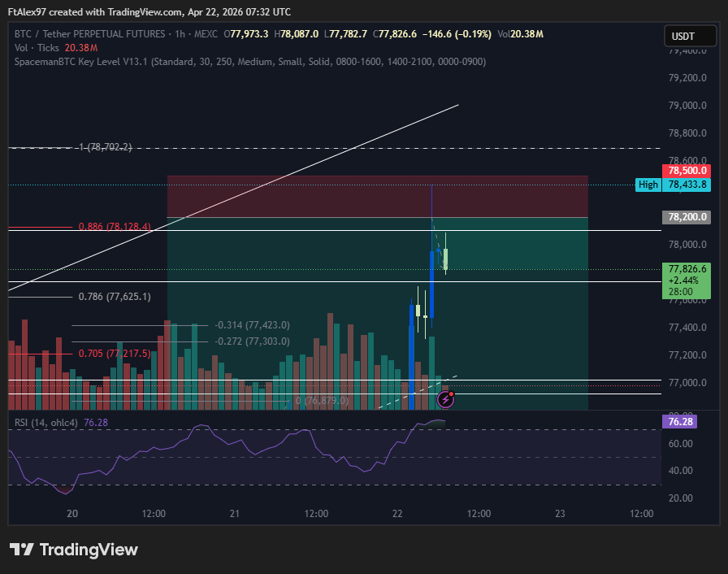Viewport: 728px width, 574px height.
Task: Select the red stop-loss zone of the position
Action: 377,197
